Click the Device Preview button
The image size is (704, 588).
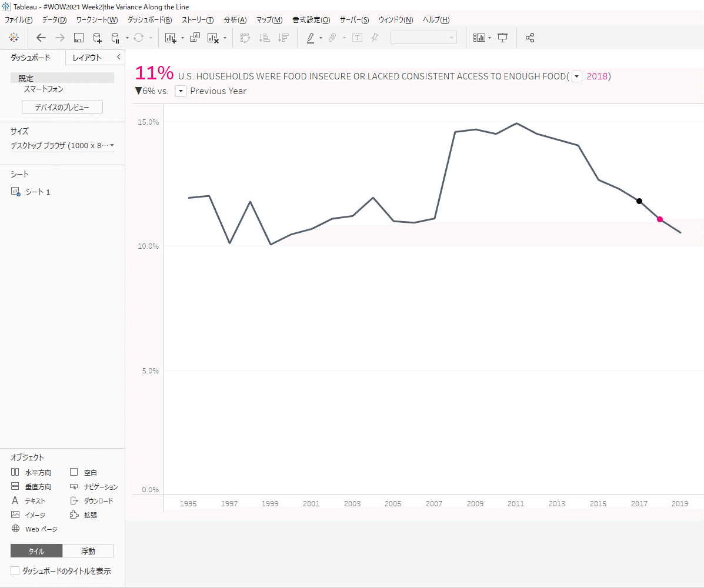(x=62, y=107)
